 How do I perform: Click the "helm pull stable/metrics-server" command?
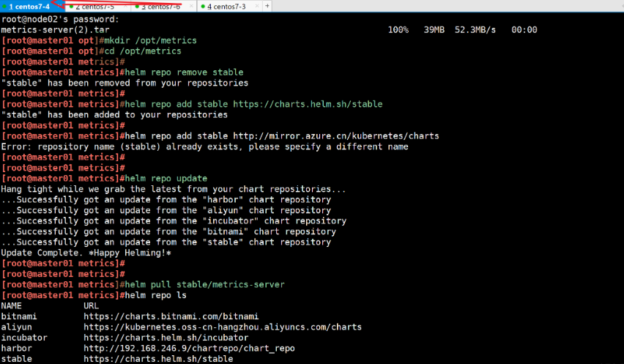click(205, 284)
